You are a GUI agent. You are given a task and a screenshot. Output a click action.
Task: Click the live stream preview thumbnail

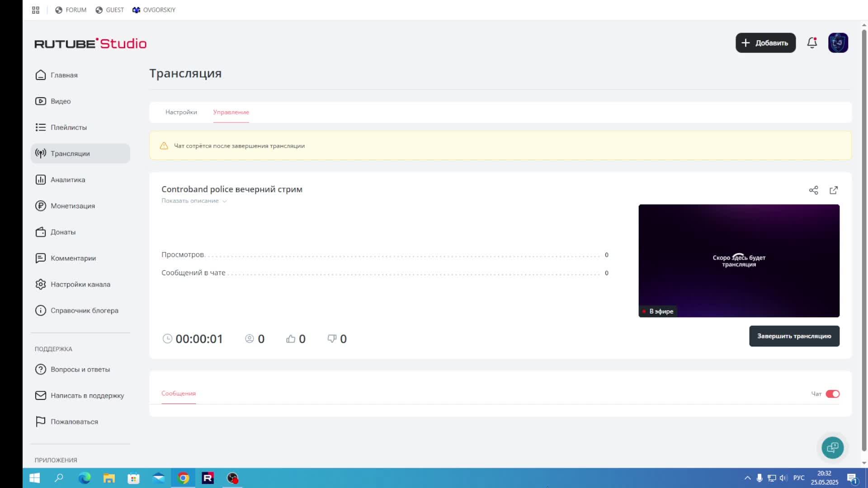739,261
